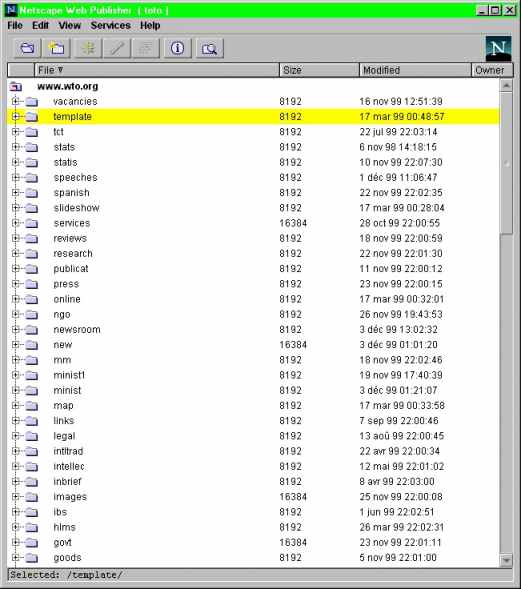Screen dimensions: 521x589
Task: Click the greyed star toolbar icon
Action: coord(88,48)
